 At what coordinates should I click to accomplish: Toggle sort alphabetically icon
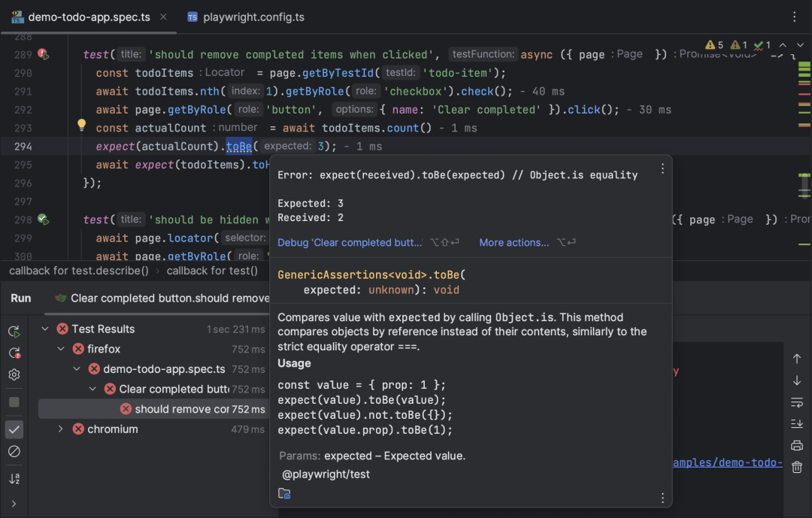14,479
